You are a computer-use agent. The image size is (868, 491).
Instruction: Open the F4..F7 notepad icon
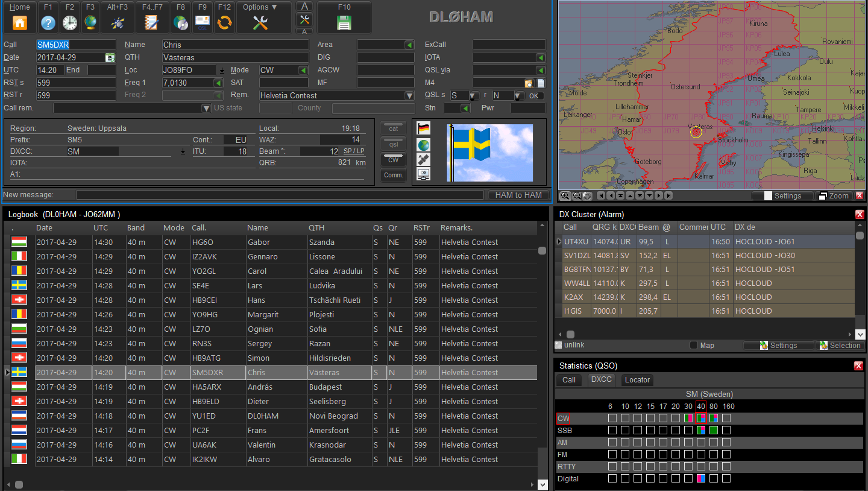point(152,17)
